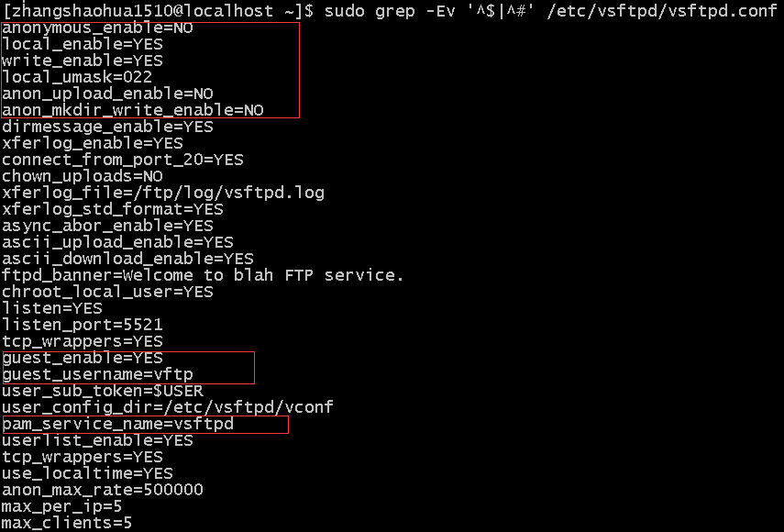Click the anon_max_rate=500000 line
The height and width of the screenshot is (532, 784).
click(103, 490)
